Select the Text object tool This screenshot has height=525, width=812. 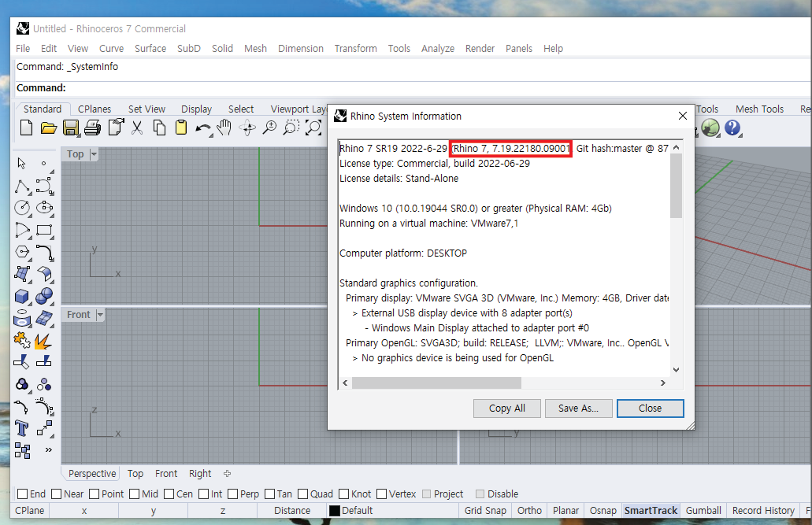(22, 429)
